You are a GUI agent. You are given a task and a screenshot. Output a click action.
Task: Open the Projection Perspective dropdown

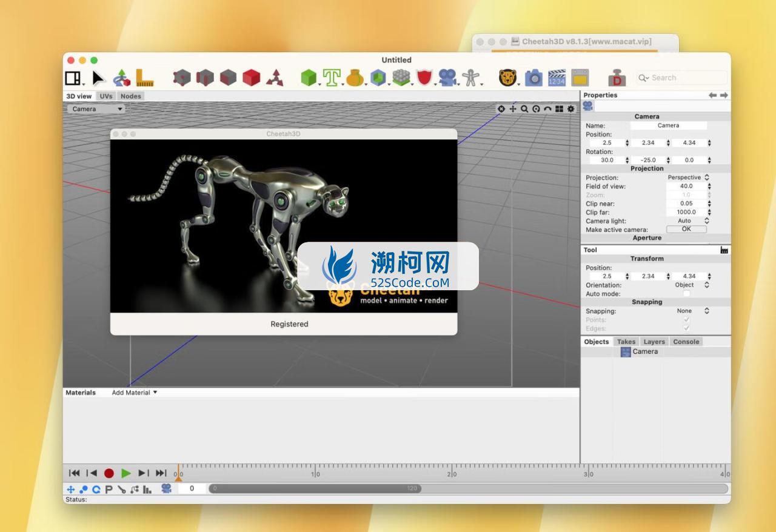point(688,178)
